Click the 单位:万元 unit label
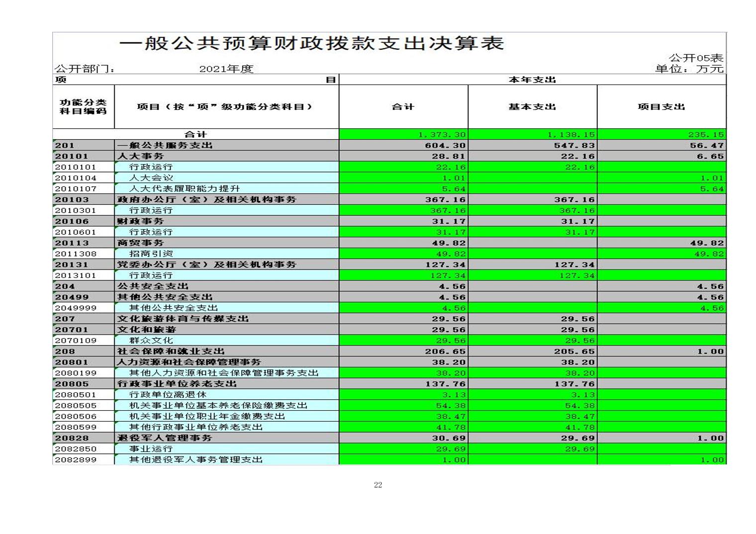Image resolution: width=756 pixels, height=534 pixels. pos(689,69)
